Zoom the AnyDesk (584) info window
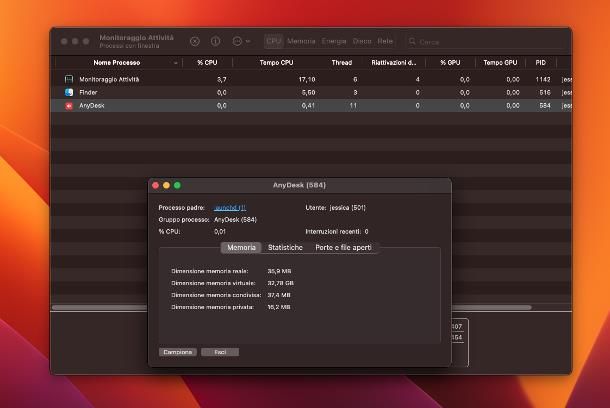610x408 pixels. pyautogui.click(x=177, y=186)
